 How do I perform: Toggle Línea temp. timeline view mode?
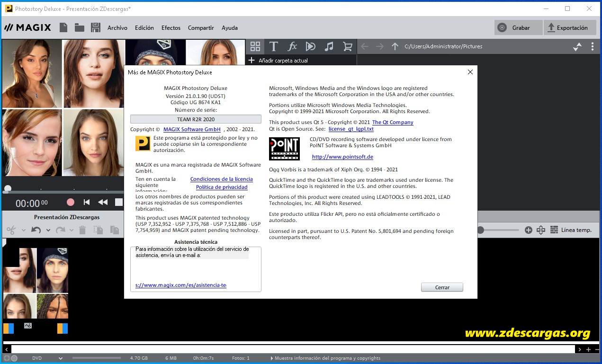[x=571, y=230]
